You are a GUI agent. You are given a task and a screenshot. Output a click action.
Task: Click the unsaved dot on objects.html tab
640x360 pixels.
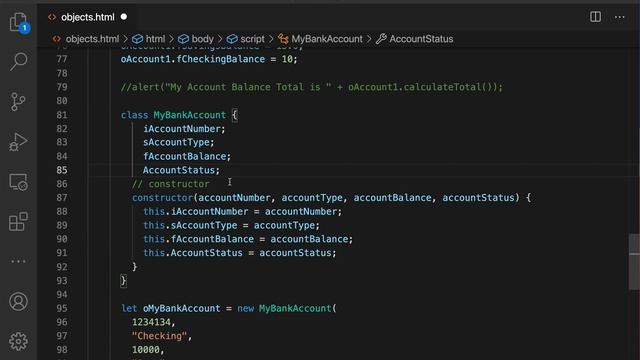pos(124,17)
